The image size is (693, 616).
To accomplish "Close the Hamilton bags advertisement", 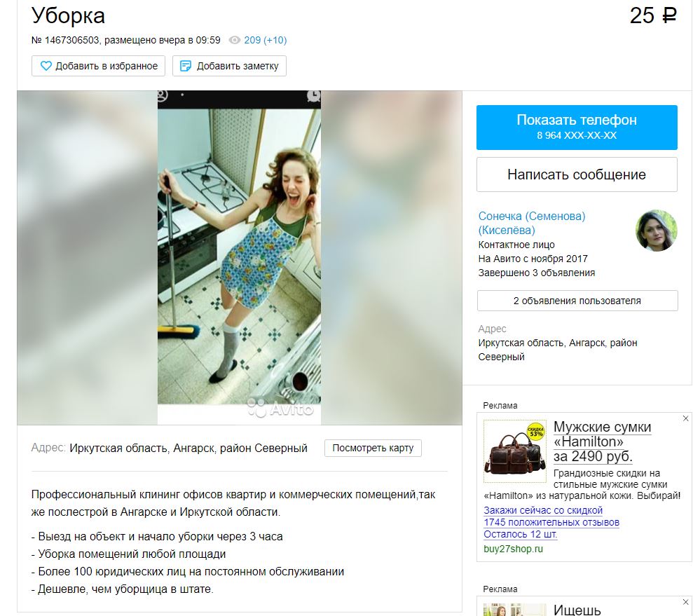I will pos(685,418).
